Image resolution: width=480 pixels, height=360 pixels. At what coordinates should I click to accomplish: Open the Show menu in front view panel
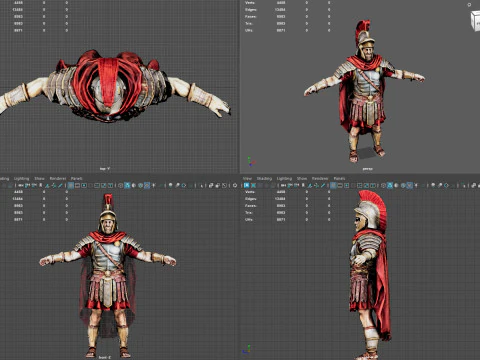click(x=39, y=179)
